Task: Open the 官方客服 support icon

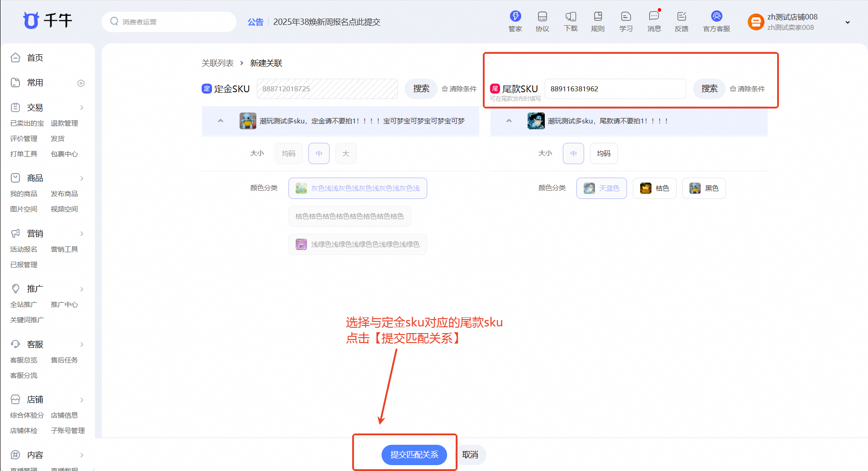Action: 717,16
